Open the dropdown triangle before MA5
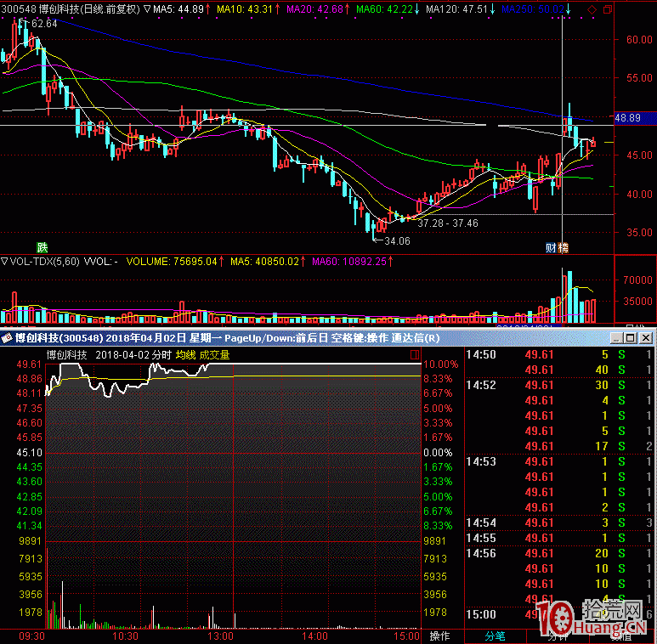Image resolution: width=657 pixels, height=644 pixels. point(147,8)
